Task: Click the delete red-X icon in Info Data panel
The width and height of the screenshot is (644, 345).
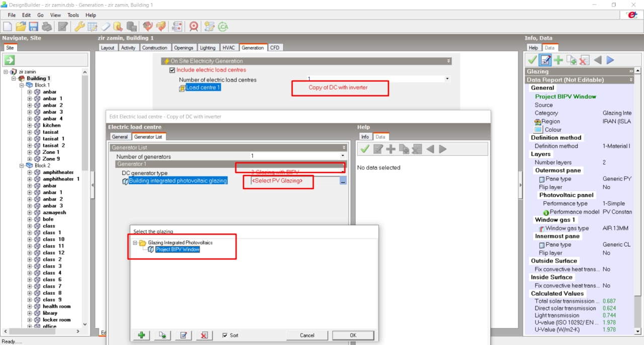Action: (x=584, y=60)
